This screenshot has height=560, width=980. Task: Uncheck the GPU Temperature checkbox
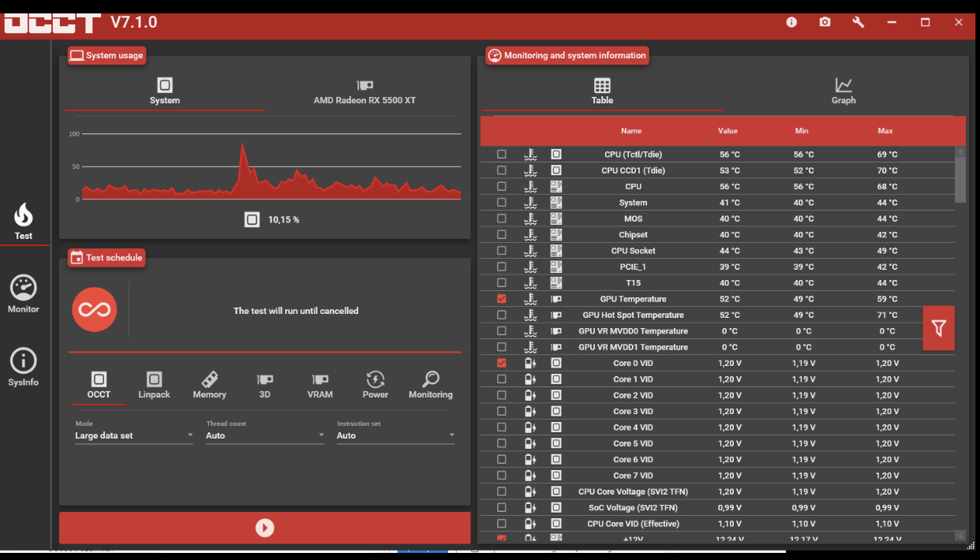502,299
